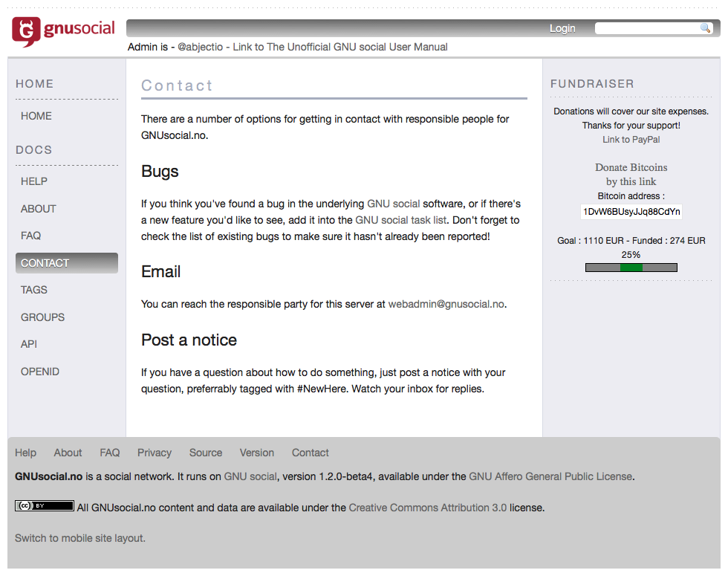This screenshot has height=573, width=728.
Task: Open the footer About link
Action: tap(68, 453)
